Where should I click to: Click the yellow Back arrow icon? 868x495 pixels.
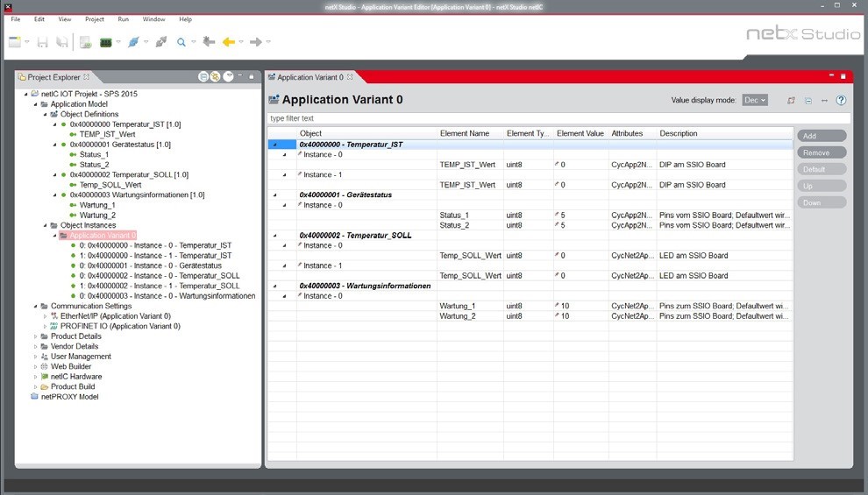tap(229, 42)
